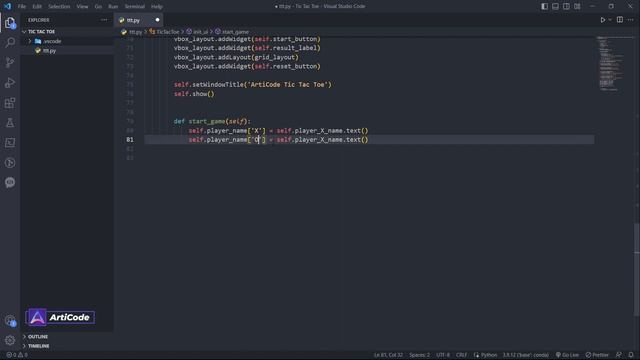Expand the .vscode folder
The image size is (640, 360).
(52, 41)
